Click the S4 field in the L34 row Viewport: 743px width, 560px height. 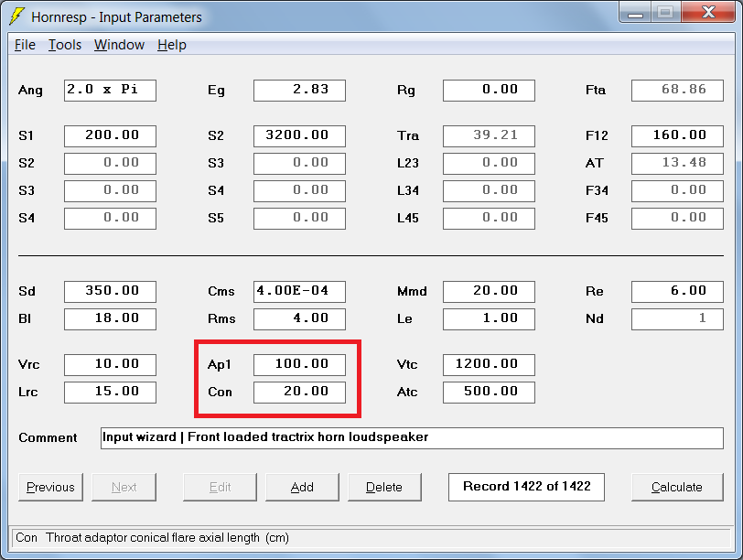tap(299, 191)
